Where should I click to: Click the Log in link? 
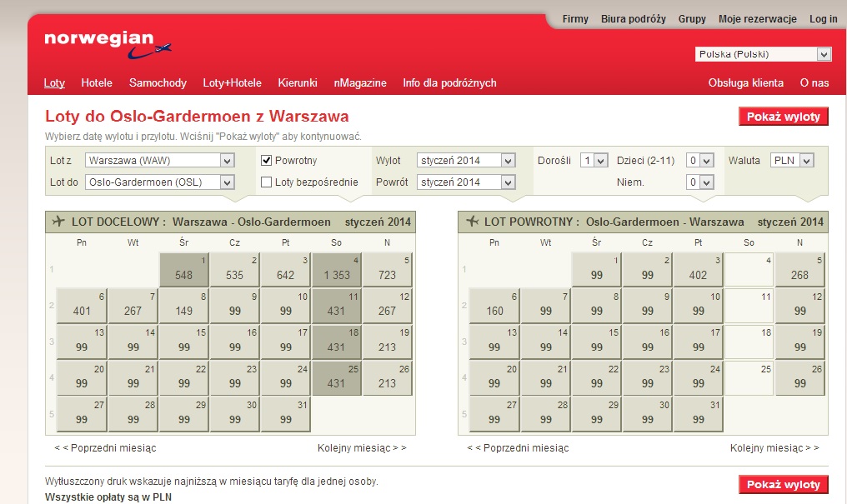823,19
